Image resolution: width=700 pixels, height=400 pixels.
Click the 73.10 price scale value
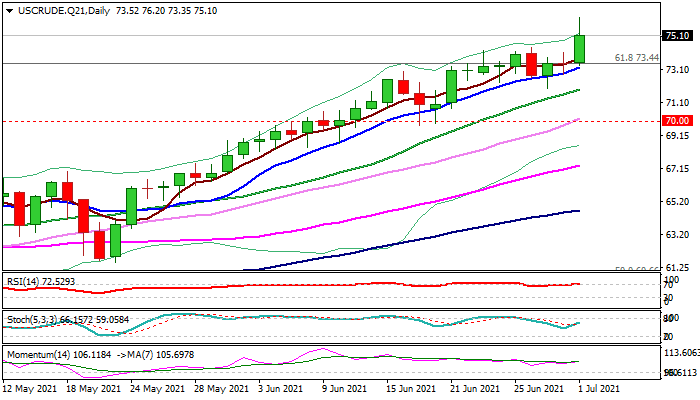pyautogui.click(x=677, y=70)
